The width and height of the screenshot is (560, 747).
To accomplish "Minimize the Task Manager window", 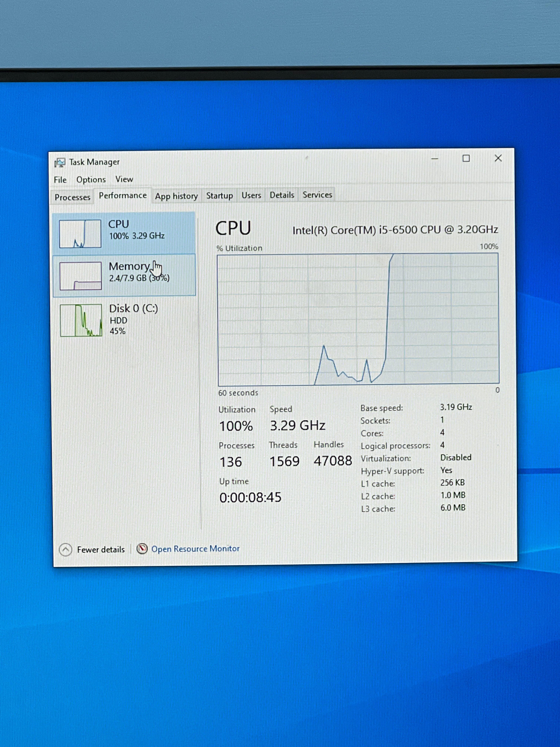I will pyautogui.click(x=435, y=159).
